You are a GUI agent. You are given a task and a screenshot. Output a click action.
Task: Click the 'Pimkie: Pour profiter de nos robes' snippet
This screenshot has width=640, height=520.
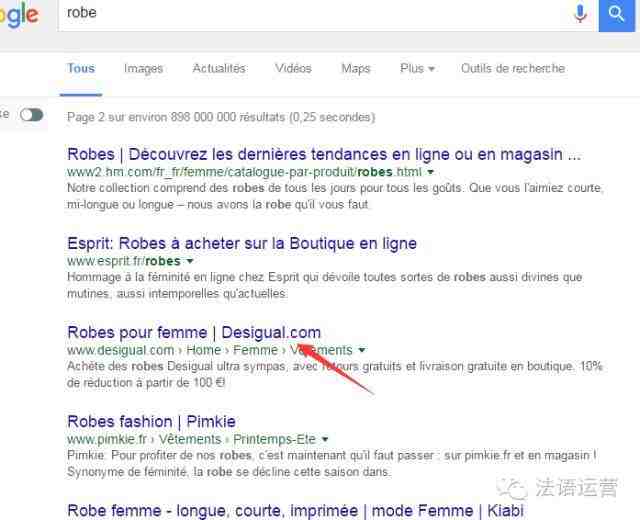pos(332,463)
